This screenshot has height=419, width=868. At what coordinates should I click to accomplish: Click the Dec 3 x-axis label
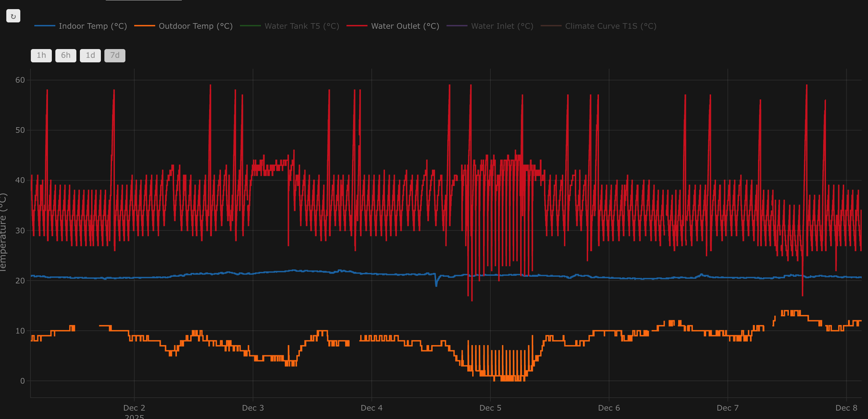(x=253, y=408)
